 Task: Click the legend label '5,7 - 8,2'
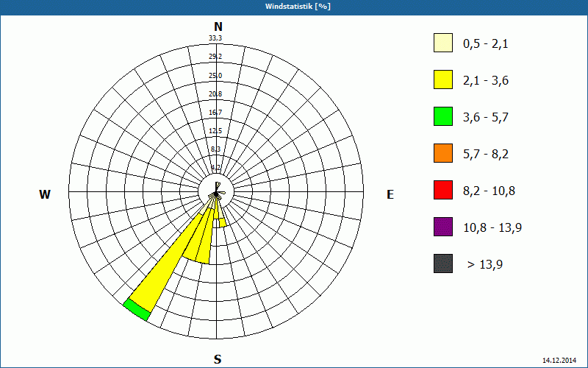pos(486,155)
